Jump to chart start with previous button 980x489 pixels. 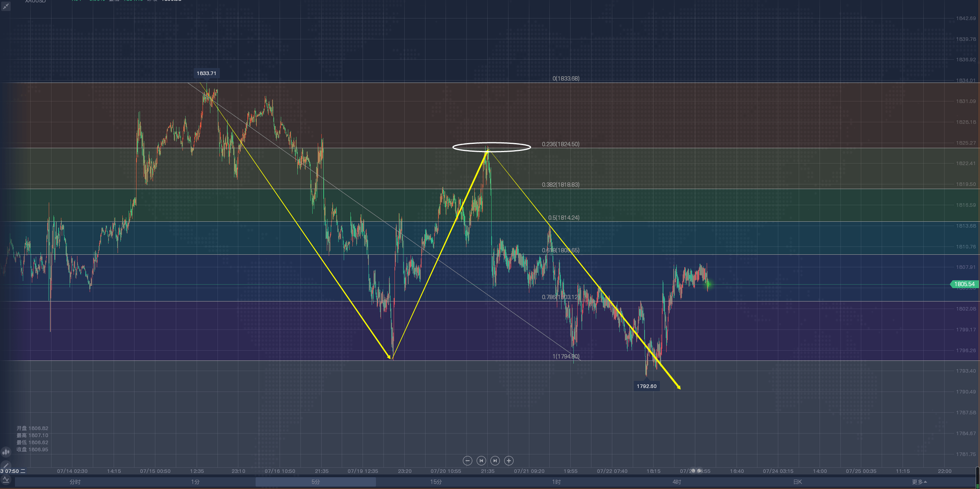coord(481,461)
